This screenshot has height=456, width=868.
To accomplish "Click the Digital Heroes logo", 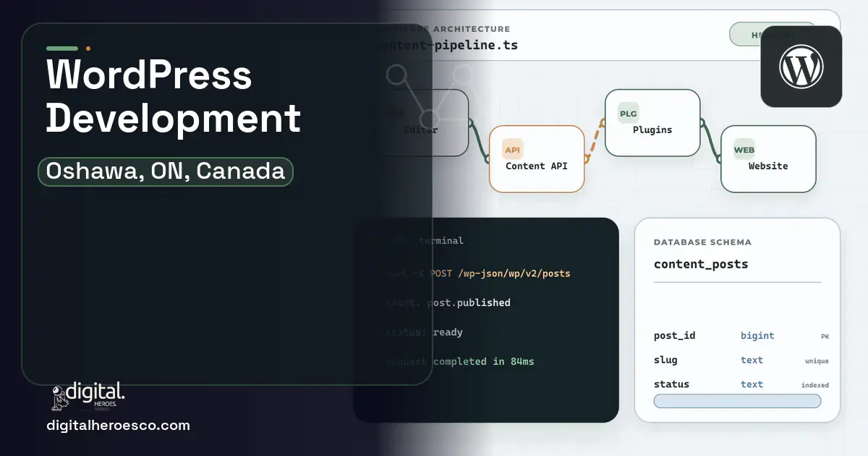I will tap(88, 396).
